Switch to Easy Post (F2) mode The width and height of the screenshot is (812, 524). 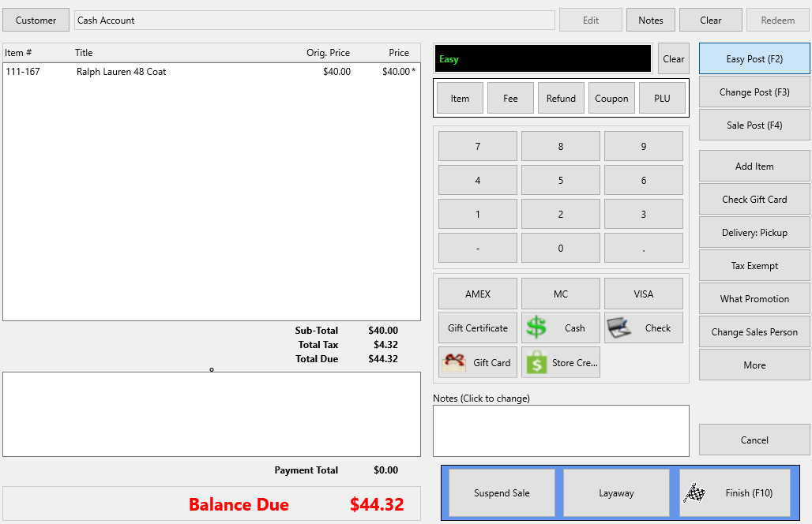coord(754,59)
